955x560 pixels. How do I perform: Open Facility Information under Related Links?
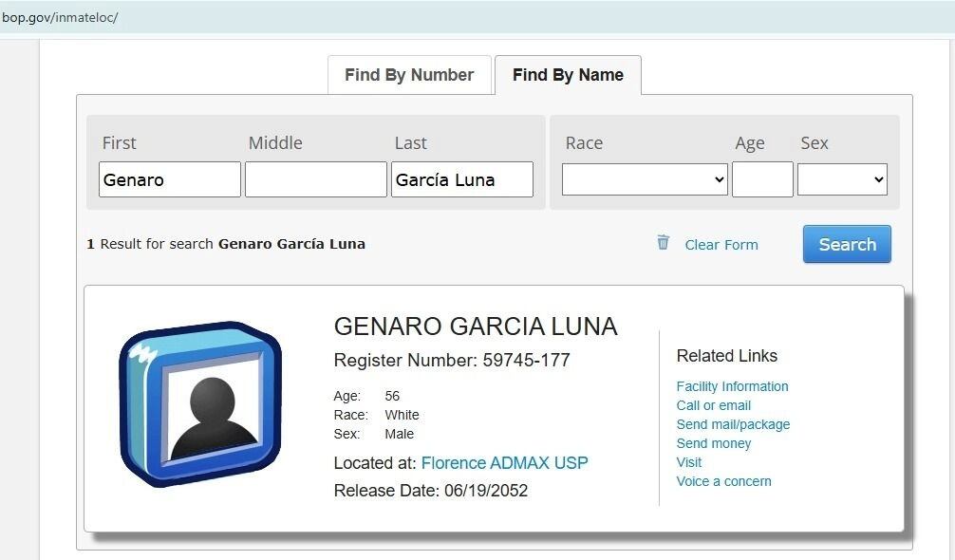[732, 386]
